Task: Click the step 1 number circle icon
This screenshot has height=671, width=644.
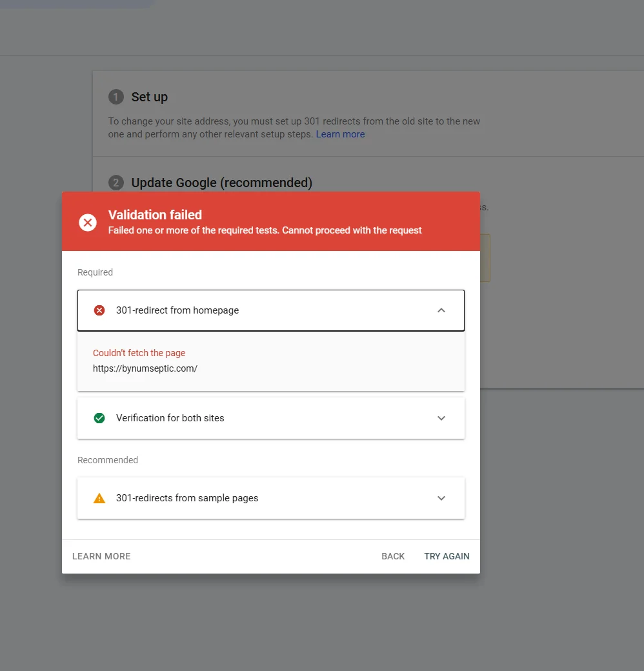Action: click(x=116, y=97)
